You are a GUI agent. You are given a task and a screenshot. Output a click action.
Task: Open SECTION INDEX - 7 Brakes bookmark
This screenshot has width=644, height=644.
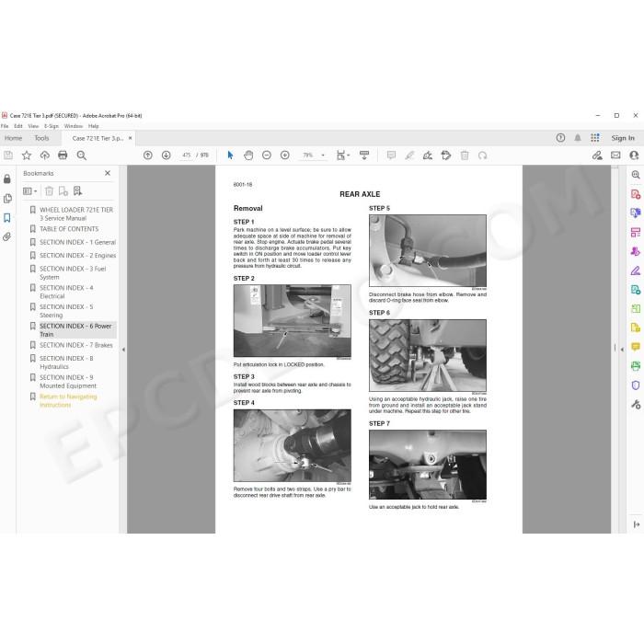[x=76, y=345]
